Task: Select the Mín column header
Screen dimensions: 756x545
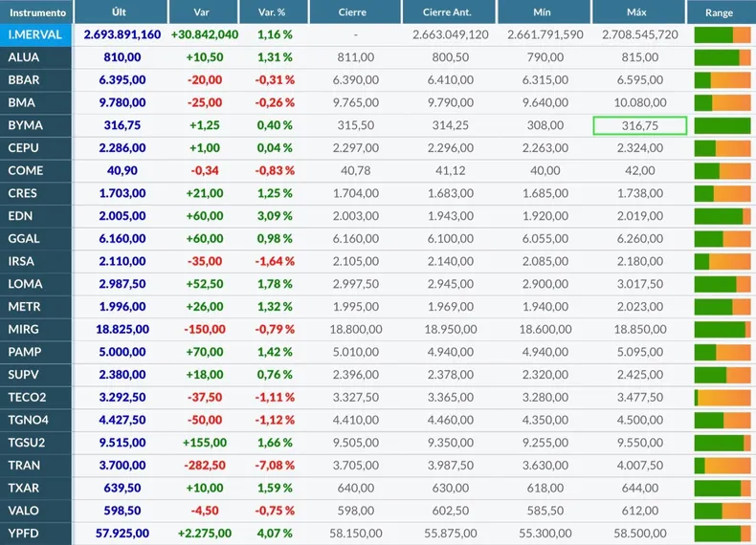Action: [543, 13]
